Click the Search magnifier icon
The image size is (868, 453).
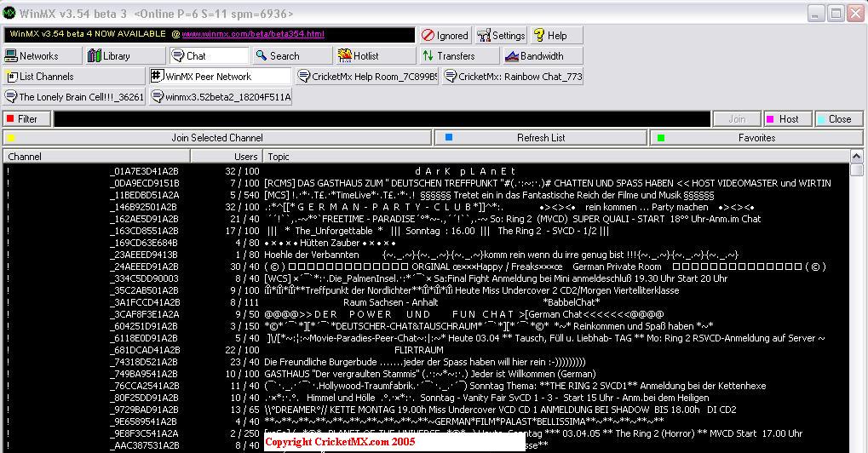(x=262, y=56)
